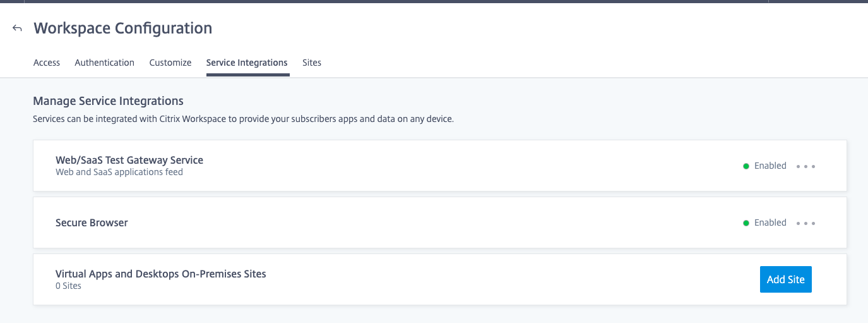
Task: Click the Workspace Configuration page title
Action: click(122, 28)
